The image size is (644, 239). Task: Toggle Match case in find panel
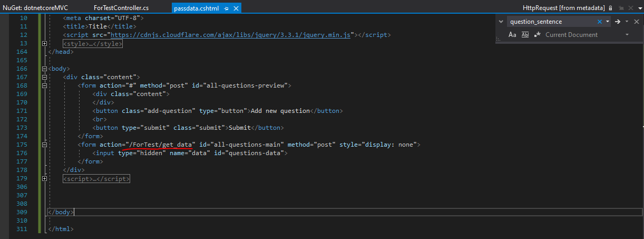[x=512, y=35]
